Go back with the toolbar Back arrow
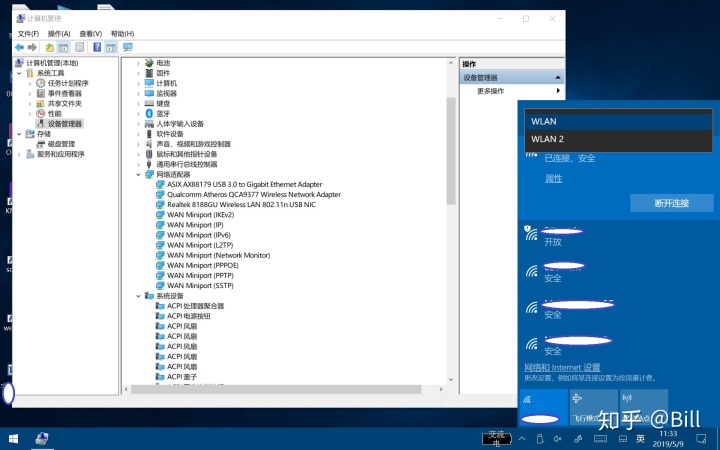The width and height of the screenshot is (720, 450). click(x=19, y=47)
